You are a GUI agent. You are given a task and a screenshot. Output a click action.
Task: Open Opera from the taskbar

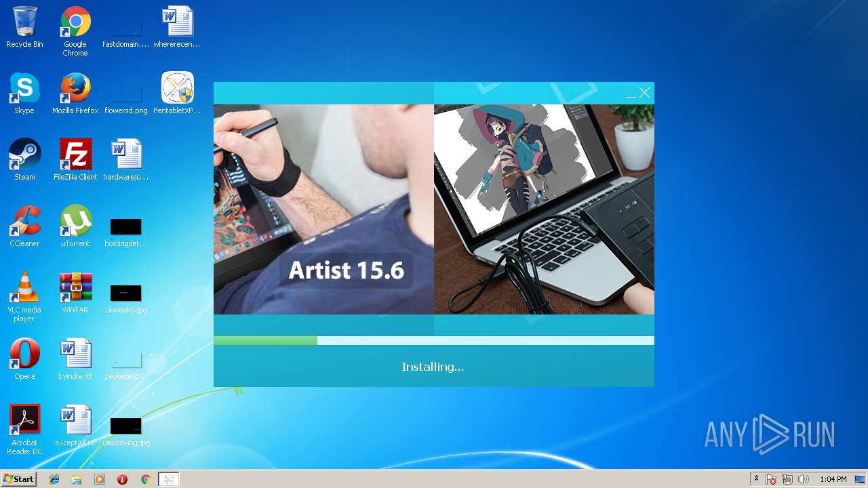tap(122, 479)
